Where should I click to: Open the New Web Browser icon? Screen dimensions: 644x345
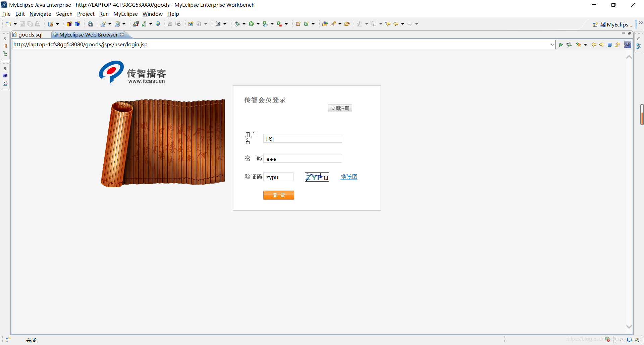click(x=158, y=23)
